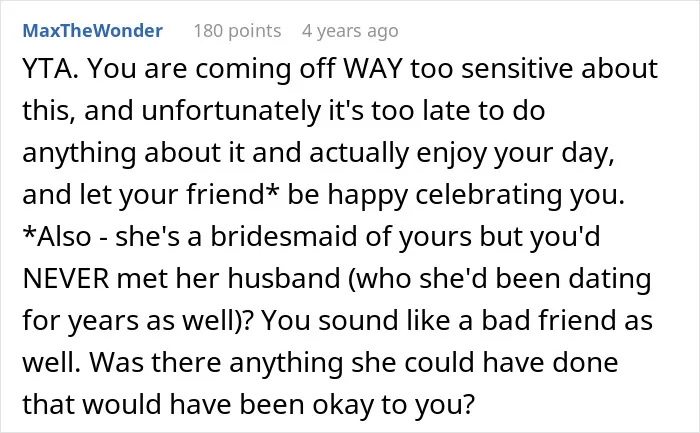
Task: Click the word happy in the comment
Action: [x=368, y=196]
